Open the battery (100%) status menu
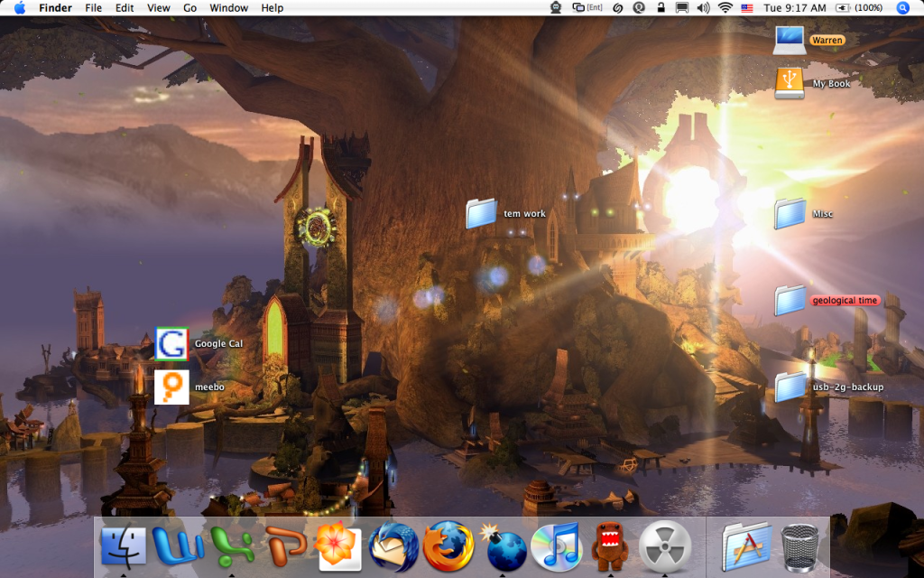This screenshot has height=578, width=924. 859,7
